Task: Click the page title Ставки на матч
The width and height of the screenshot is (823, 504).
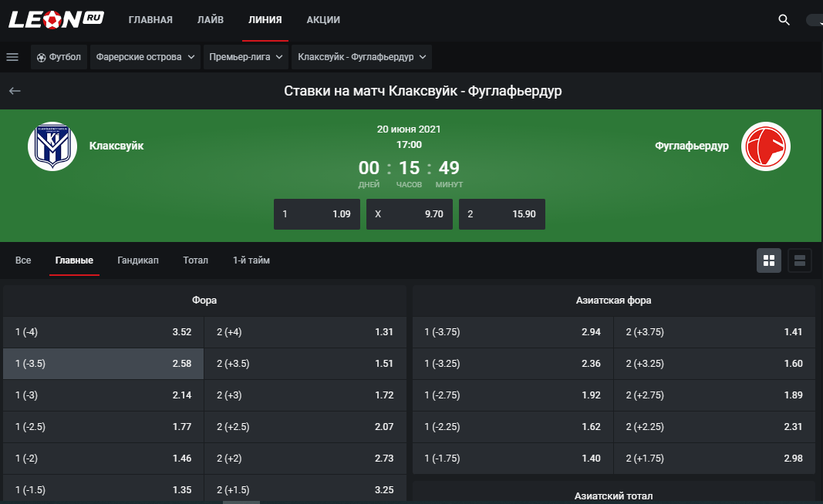Action: click(x=423, y=91)
